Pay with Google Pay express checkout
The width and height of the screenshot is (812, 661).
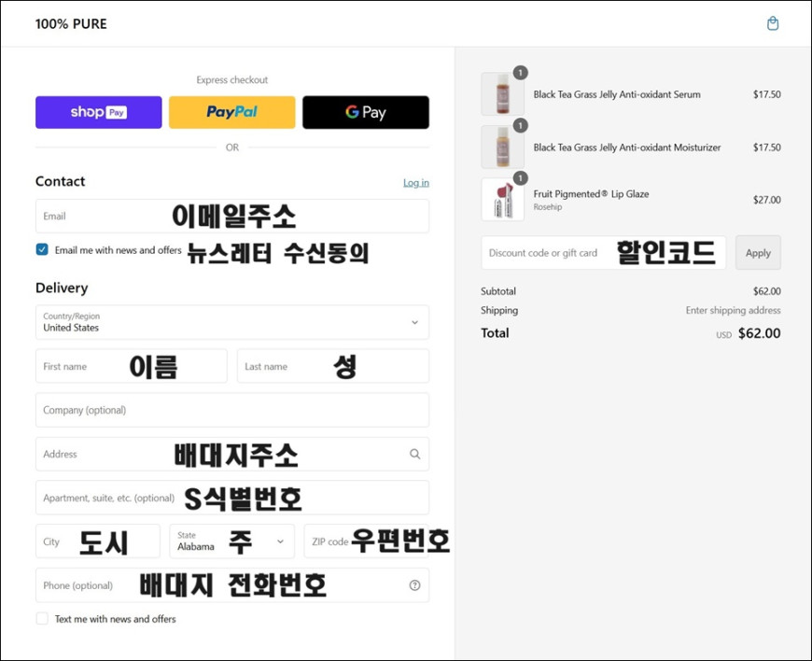coord(366,112)
